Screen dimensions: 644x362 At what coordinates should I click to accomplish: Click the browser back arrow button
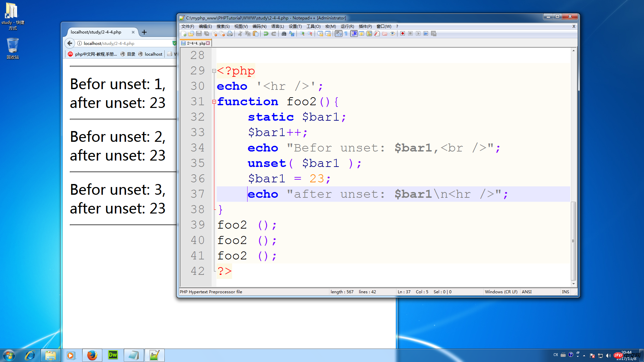pyautogui.click(x=70, y=43)
